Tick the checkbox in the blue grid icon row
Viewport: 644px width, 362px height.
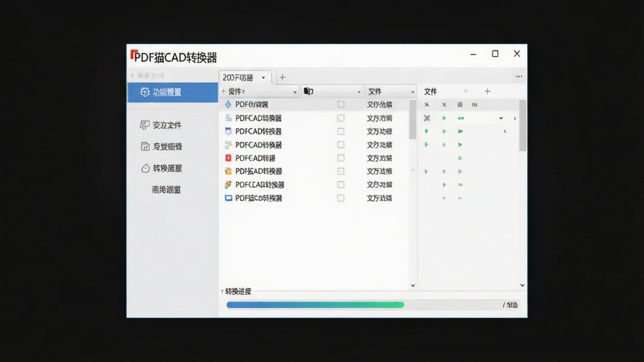341,118
